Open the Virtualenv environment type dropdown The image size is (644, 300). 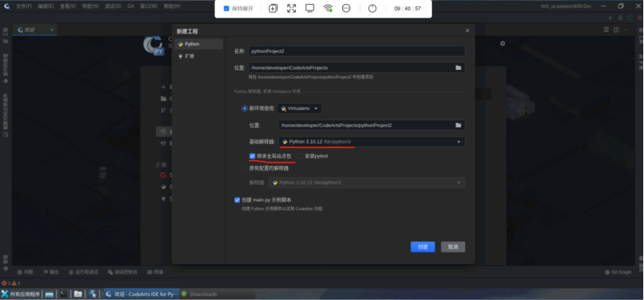[x=299, y=109]
